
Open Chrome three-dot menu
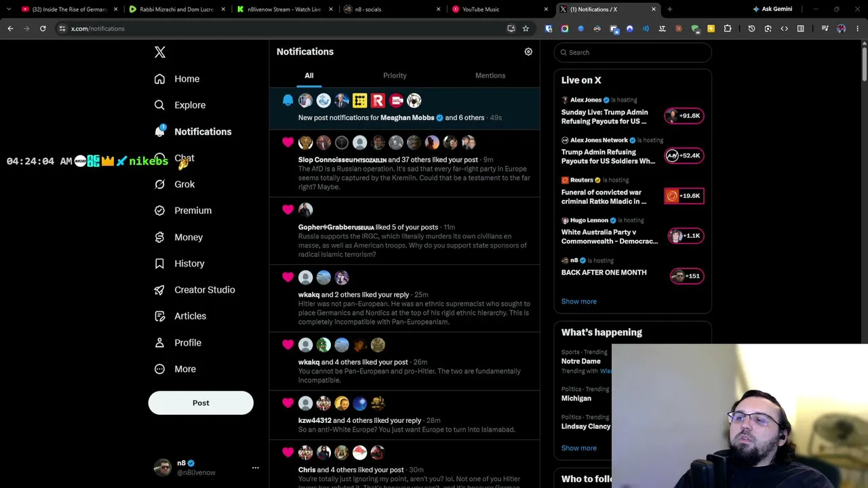click(x=858, y=28)
